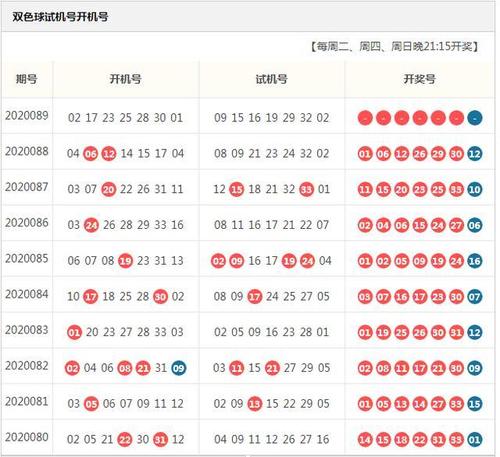Select red ball 15 in 2020087 试机号
The height and width of the screenshot is (457, 500).
[237, 189]
